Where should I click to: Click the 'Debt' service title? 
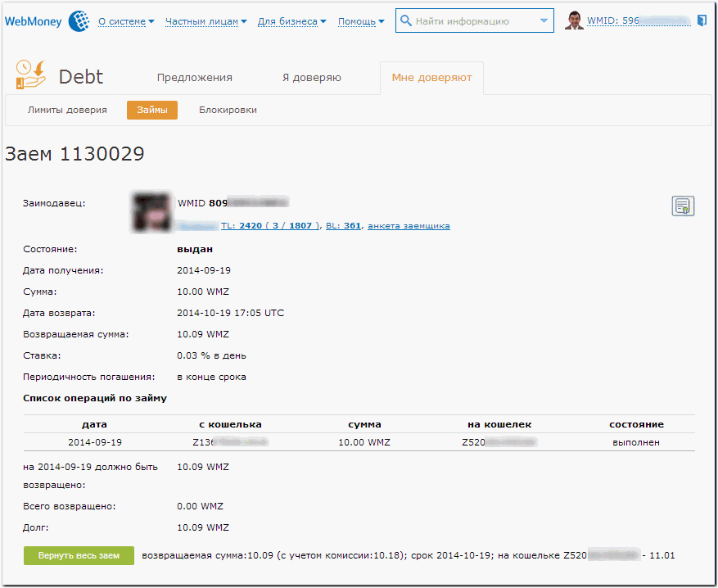pyautogui.click(x=81, y=76)
